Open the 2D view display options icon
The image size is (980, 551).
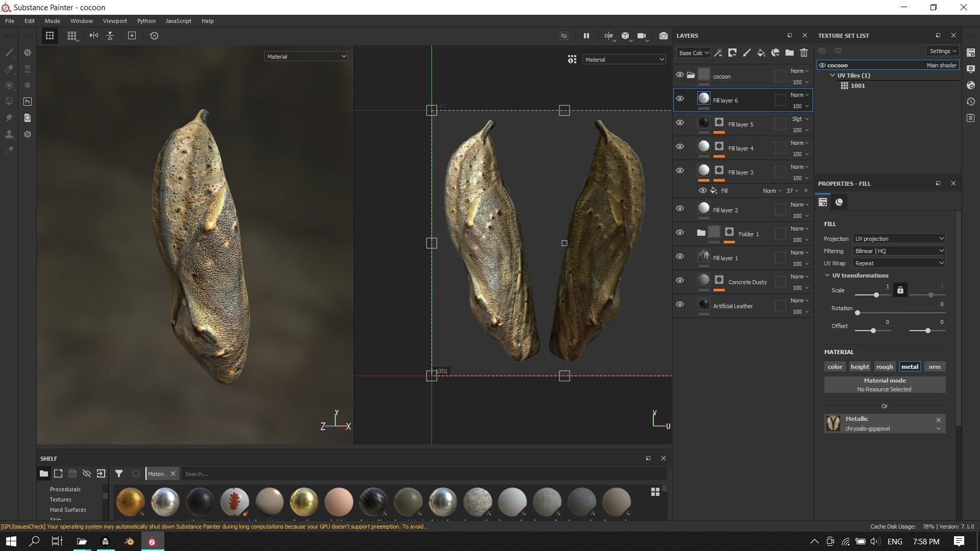[x=572, y=60]
